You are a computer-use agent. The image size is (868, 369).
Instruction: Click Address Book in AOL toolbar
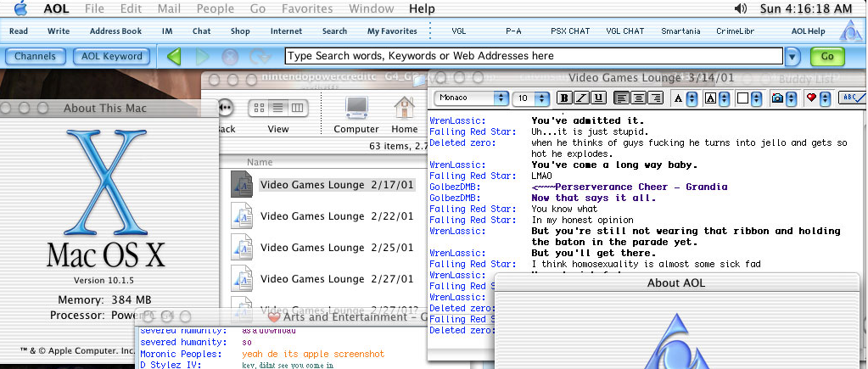115,31
